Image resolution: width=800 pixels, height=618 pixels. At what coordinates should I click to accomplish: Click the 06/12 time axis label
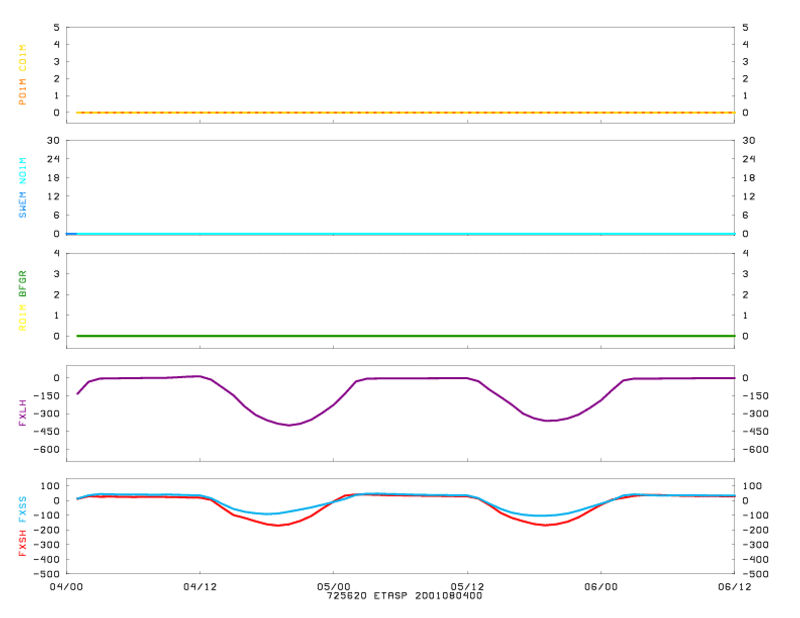pos(735,587)
